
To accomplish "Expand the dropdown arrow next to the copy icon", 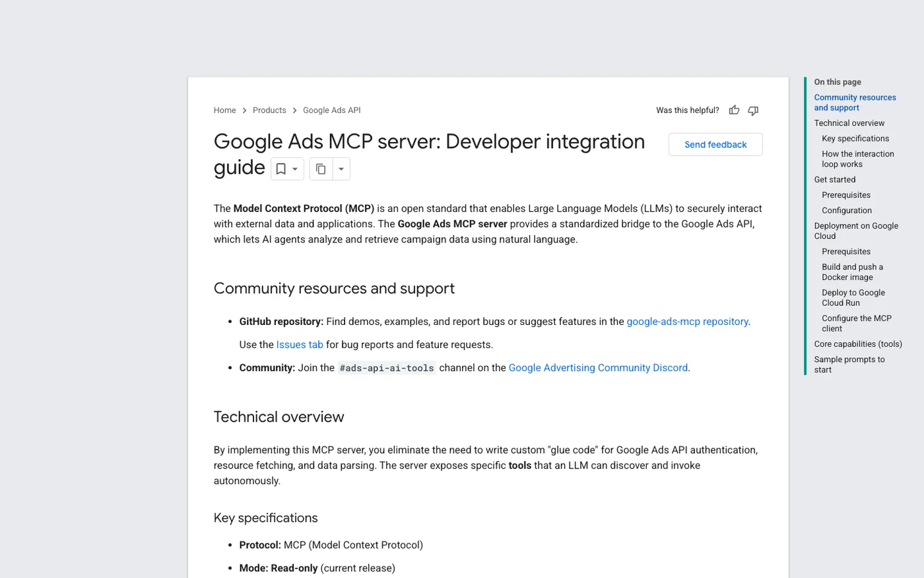I will pyautogui.click(x=341, y=169).
